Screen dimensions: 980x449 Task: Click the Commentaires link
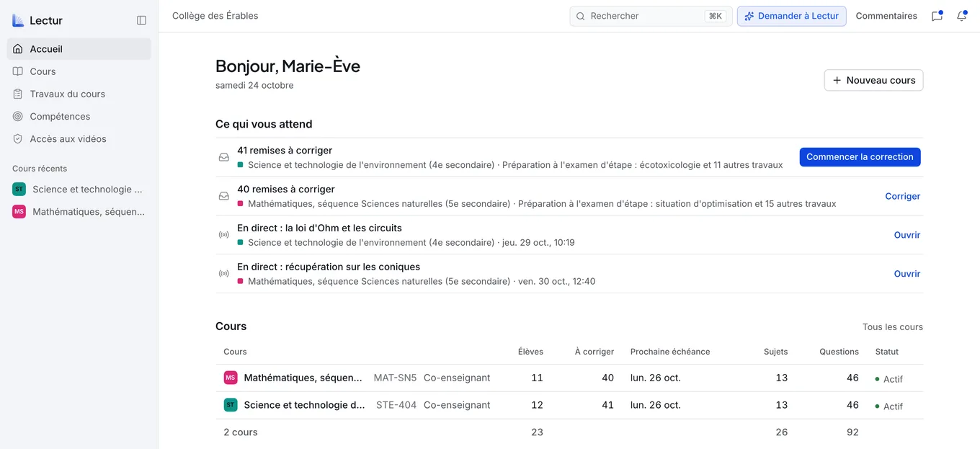pos(886,16)
